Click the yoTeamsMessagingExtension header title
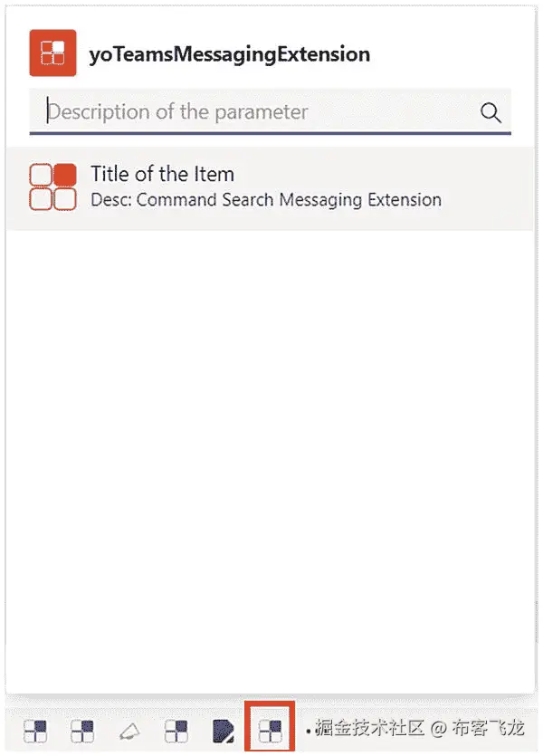 point(229,54)
